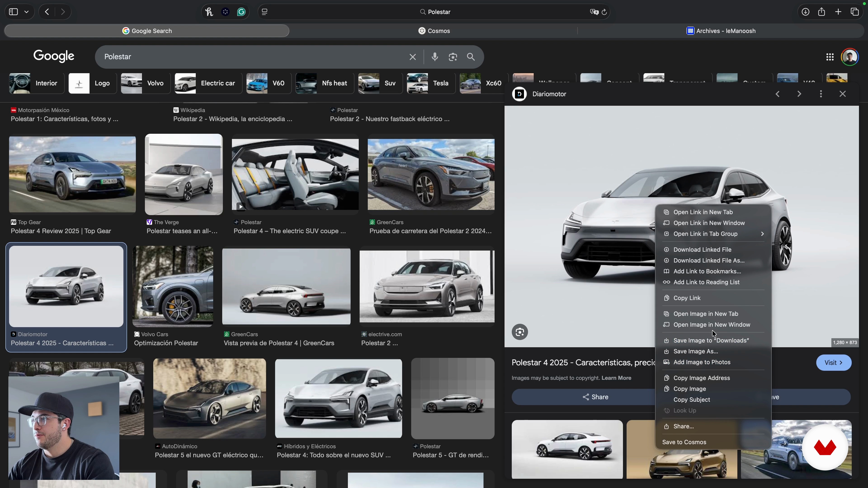Choose Save Image As... from context menu

[713, 351]
